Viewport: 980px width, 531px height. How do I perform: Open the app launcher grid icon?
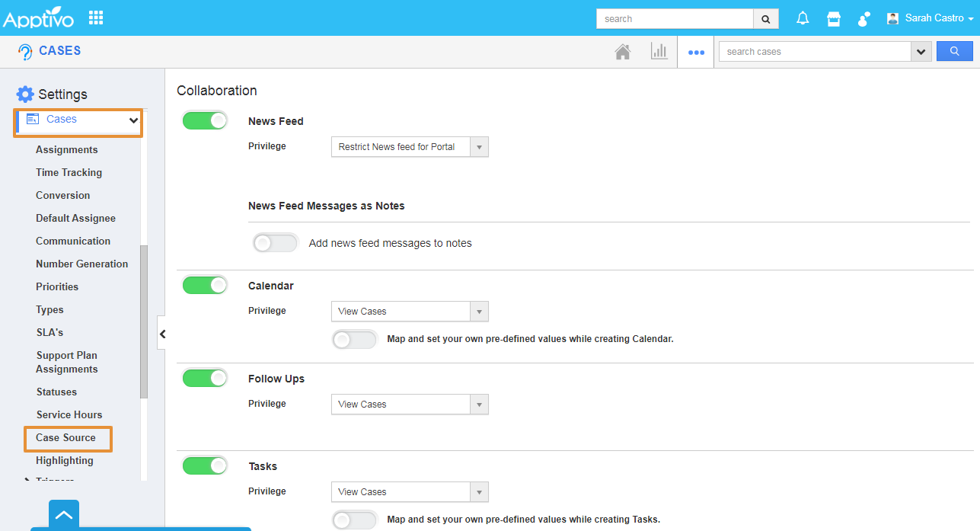coord(96,18)
